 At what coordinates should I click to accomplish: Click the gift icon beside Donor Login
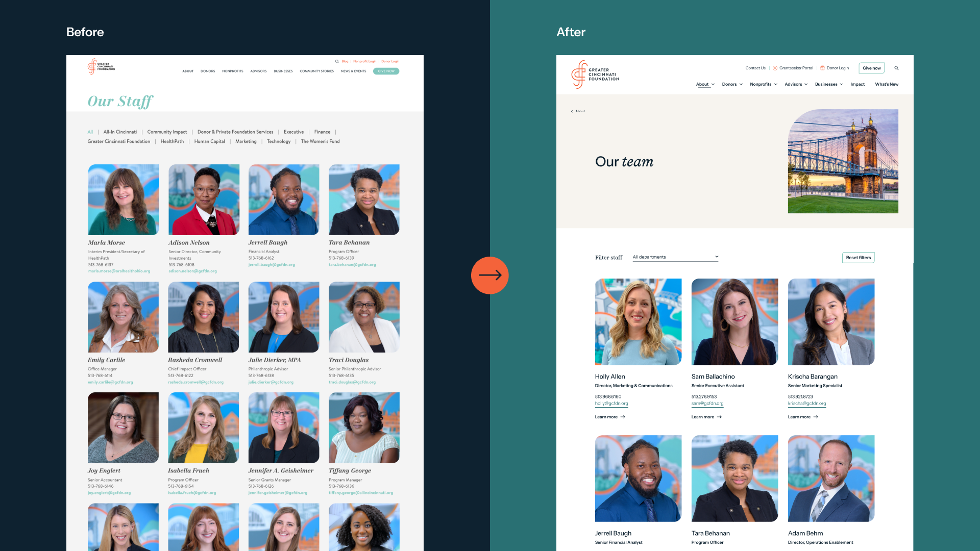pos(822,68)
